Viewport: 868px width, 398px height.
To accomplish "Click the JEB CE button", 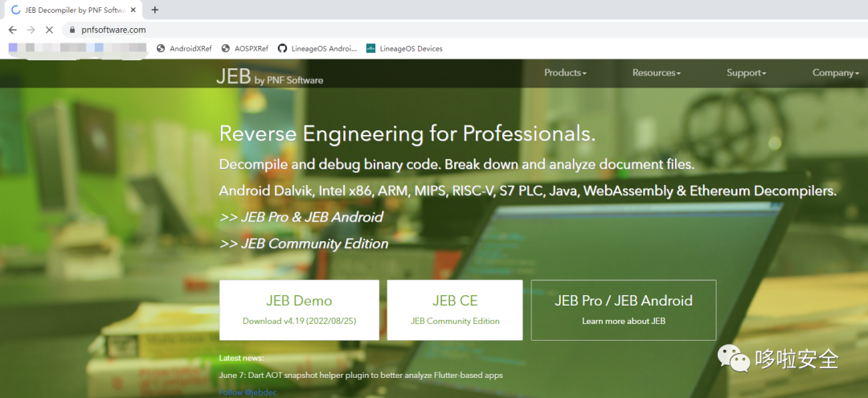I will pos(454,310).
